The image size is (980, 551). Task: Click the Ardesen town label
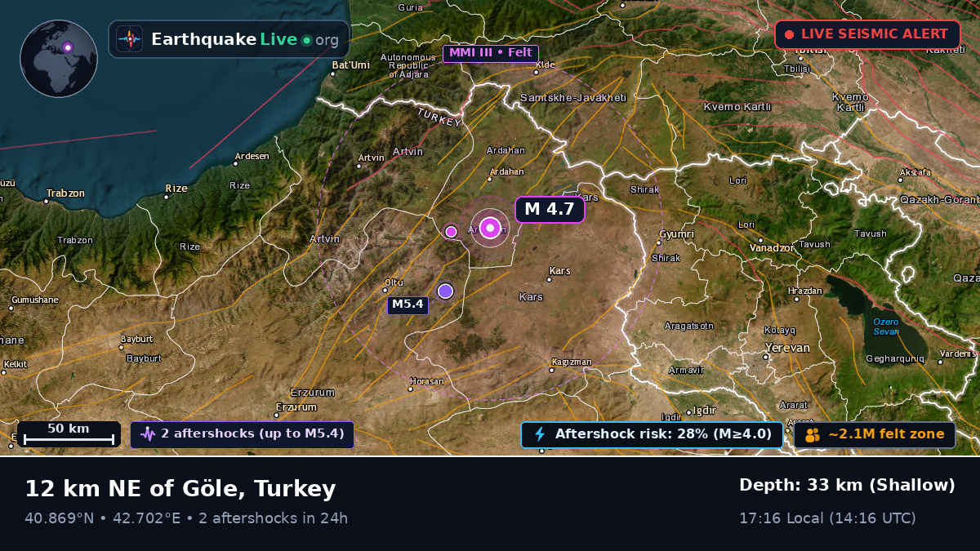(x=252, y=156)
